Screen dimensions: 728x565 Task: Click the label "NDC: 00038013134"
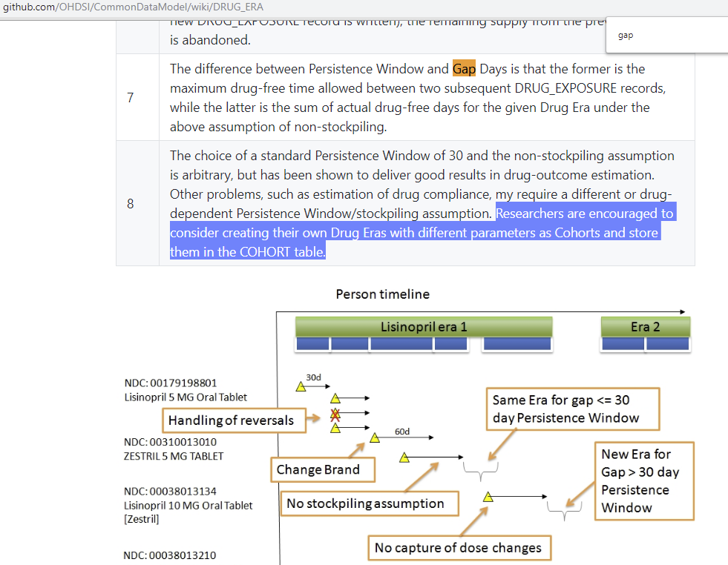coord(170,491)
